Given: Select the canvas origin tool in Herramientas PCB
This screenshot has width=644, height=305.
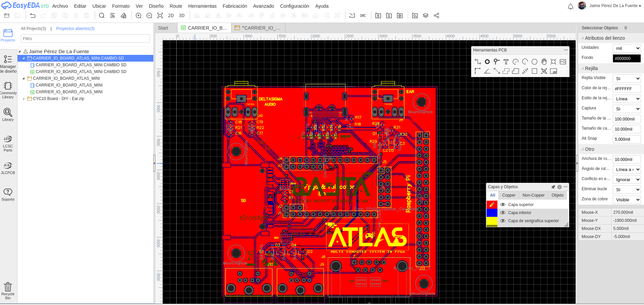Looking at the screenshot, I should coord(478,71).
